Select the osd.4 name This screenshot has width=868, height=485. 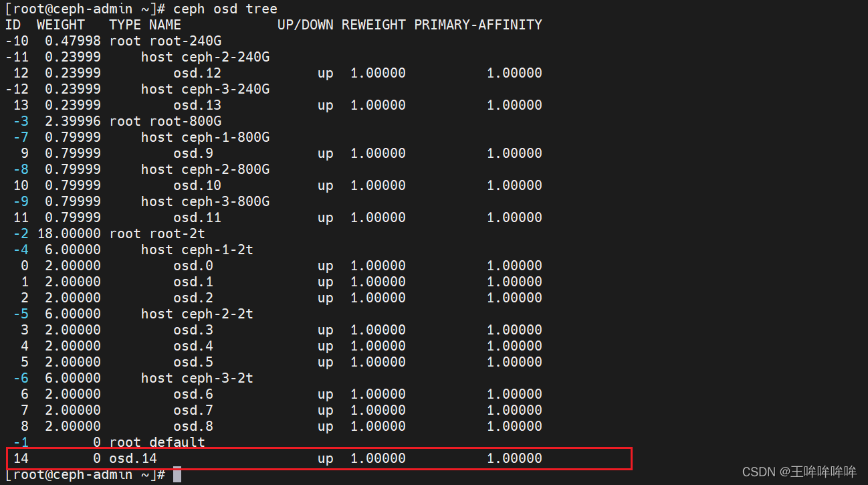click(193, 346)
